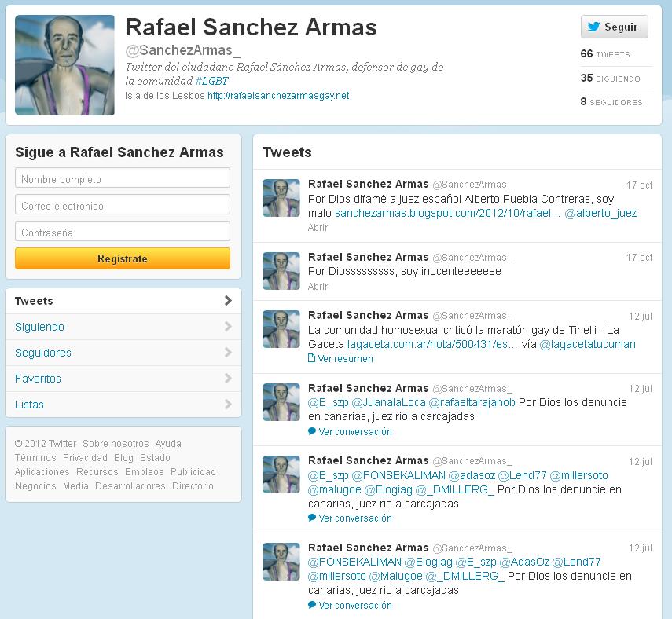
Task: Open the @alberto_juez mention
Action: 600,214
